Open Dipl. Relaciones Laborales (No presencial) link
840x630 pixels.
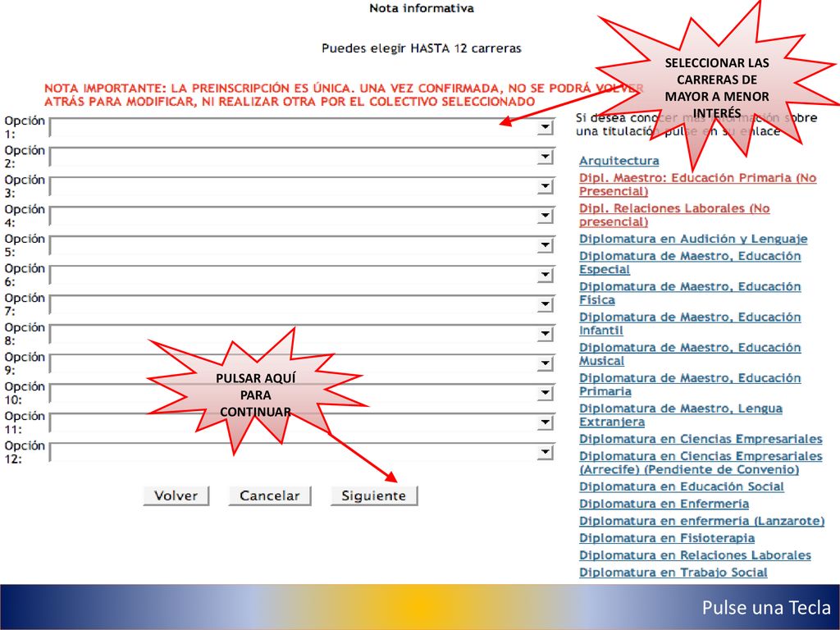tap(674, 215)
